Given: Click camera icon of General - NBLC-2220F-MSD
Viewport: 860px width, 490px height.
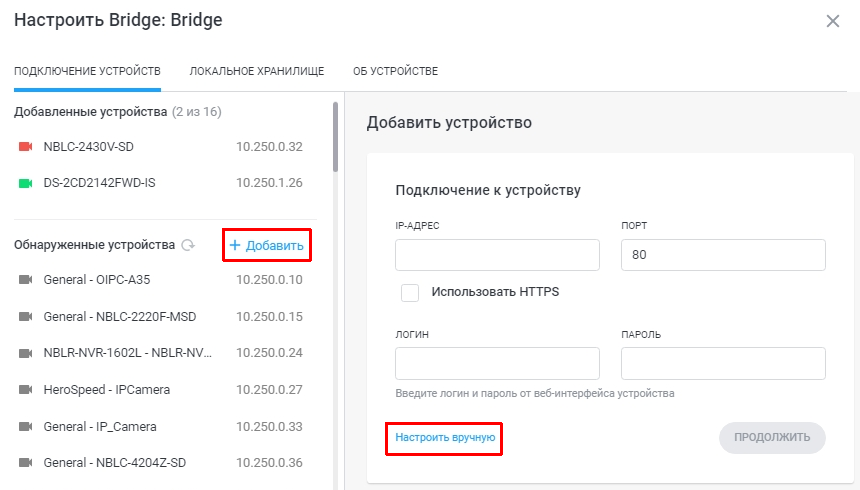Looking at the screenshot, I should tap(26, 317).
